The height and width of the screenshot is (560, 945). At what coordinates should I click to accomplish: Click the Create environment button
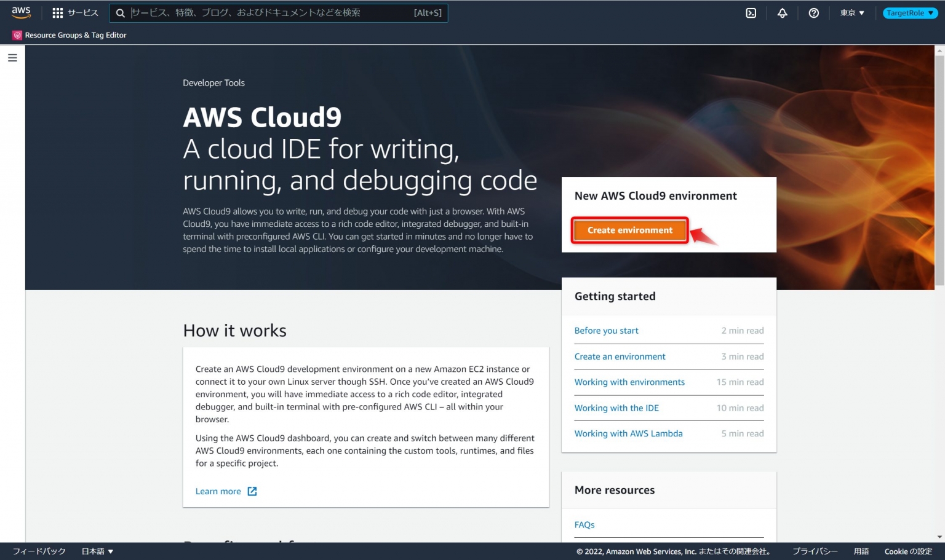[629, 230]
